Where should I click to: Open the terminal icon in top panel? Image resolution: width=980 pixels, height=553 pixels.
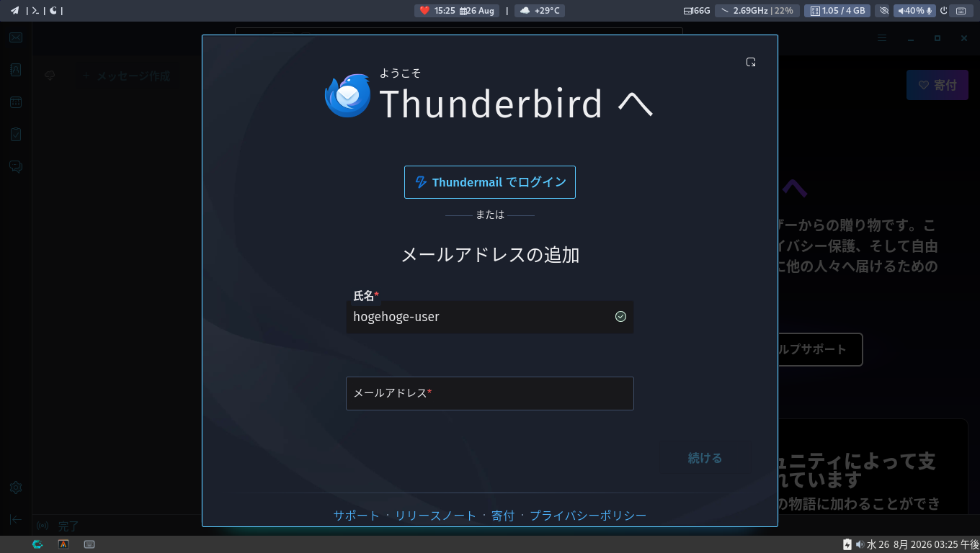(x=35, y=10)
